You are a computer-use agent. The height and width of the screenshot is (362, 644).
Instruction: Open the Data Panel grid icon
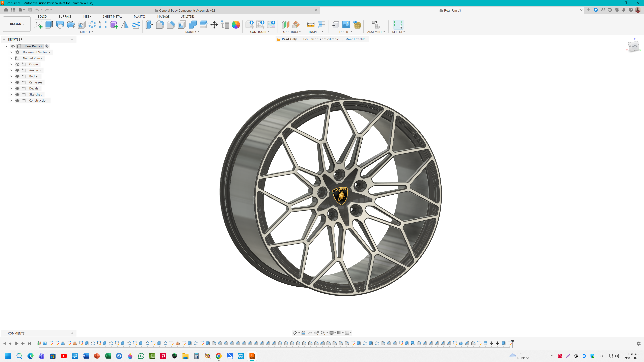pos(13,10)
